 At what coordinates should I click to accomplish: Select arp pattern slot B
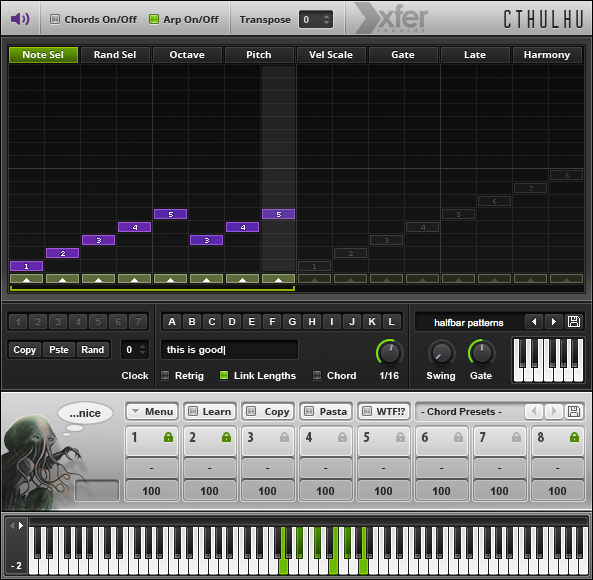(x=192, y=321)
